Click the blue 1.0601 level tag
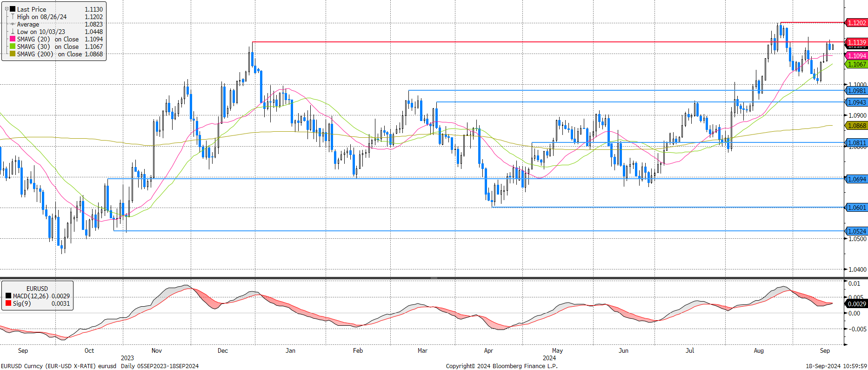 pyautogui.click(x=856, y=208)
